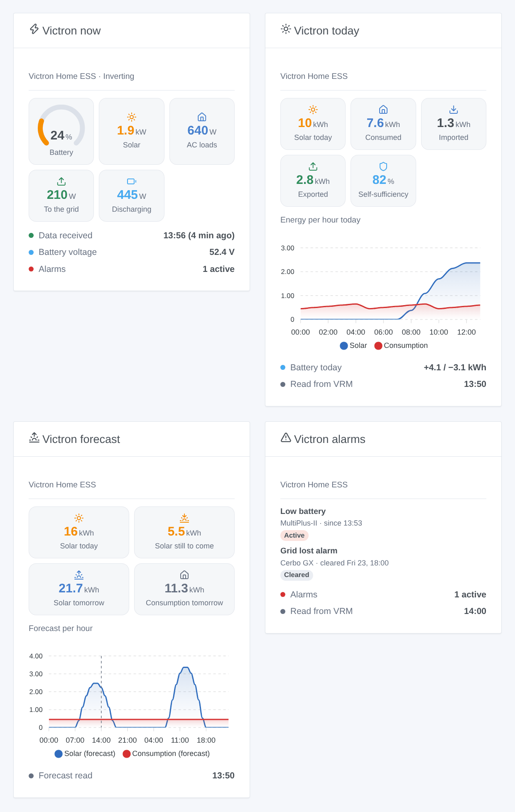Click the sunrise icon above Solar tomorrow
Viewport: 515px width, 812px height.
[x=79, y=575]
